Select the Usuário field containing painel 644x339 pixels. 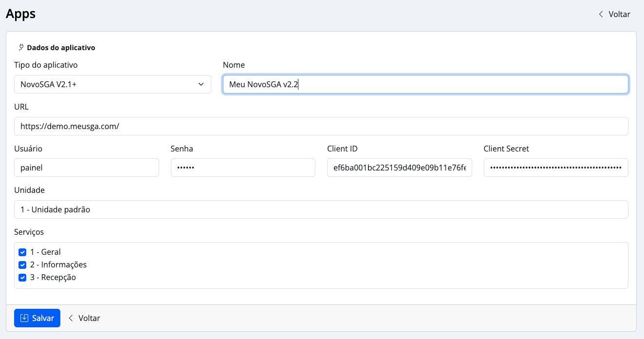(86, 168)
